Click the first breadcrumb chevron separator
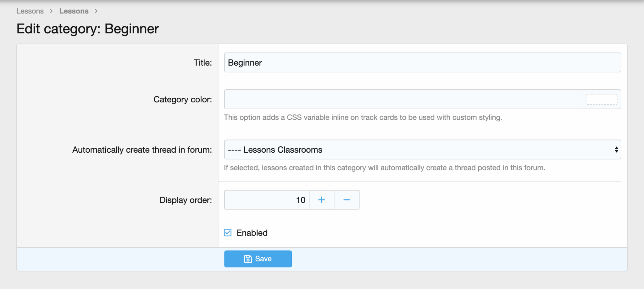Screen dimensions: 644x289 point(51,11)
